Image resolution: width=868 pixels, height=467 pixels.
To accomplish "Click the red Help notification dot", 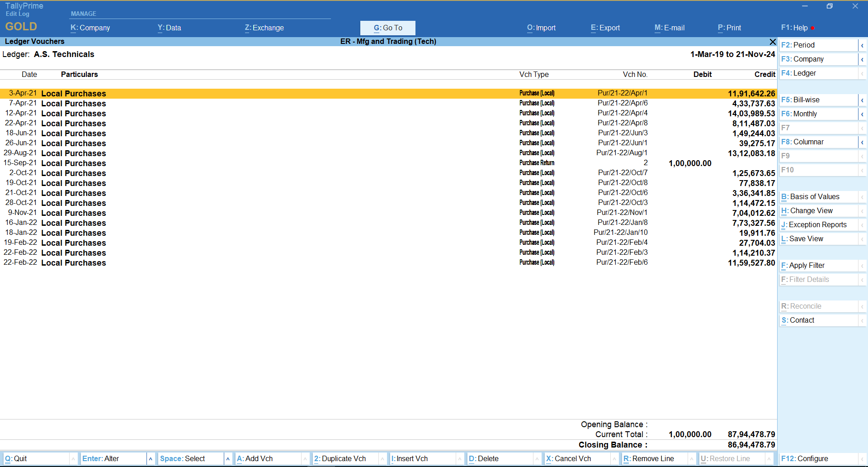I will coord(812,28).
